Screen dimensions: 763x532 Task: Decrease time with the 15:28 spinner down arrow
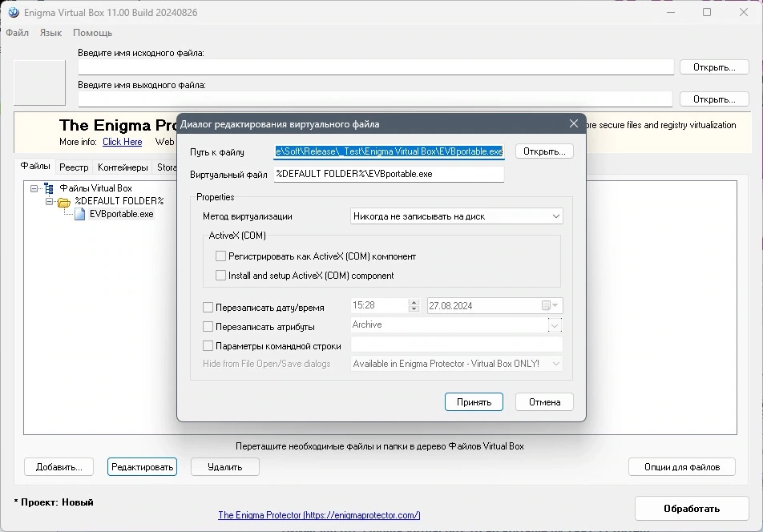[414, 308]
